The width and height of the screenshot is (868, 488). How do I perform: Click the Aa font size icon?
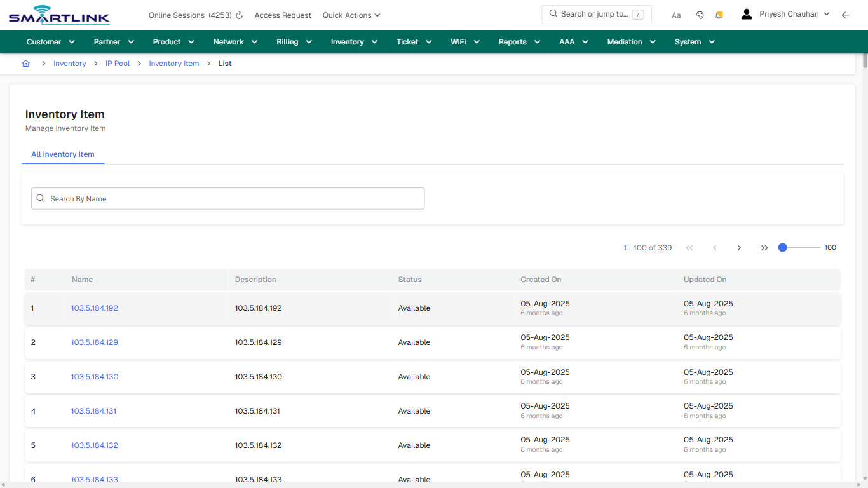tap(676, 15)
